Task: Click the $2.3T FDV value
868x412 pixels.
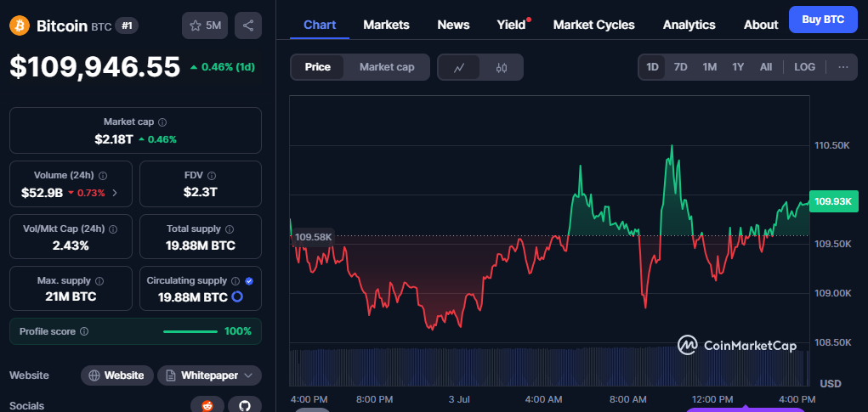Action: click(201, 193)
